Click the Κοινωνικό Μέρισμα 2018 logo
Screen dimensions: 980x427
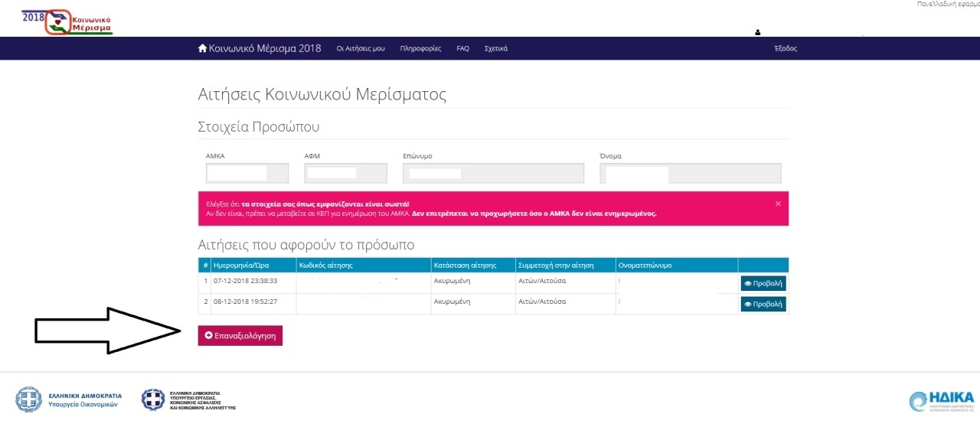67,22
